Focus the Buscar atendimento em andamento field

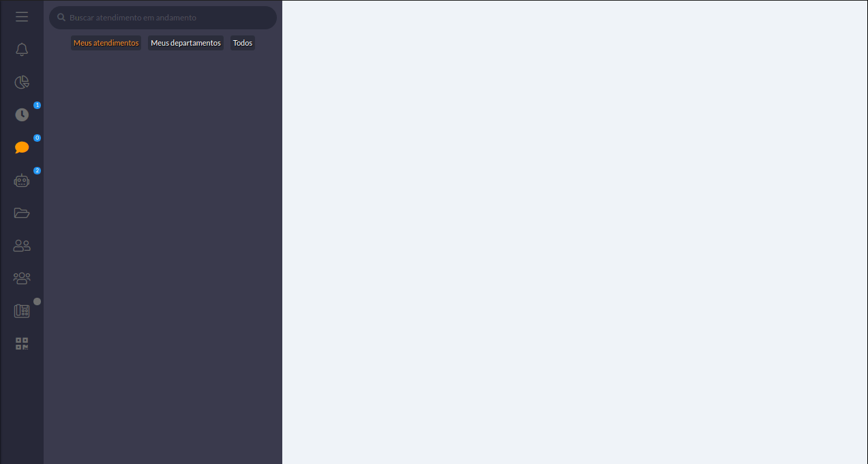coord(163,18)
